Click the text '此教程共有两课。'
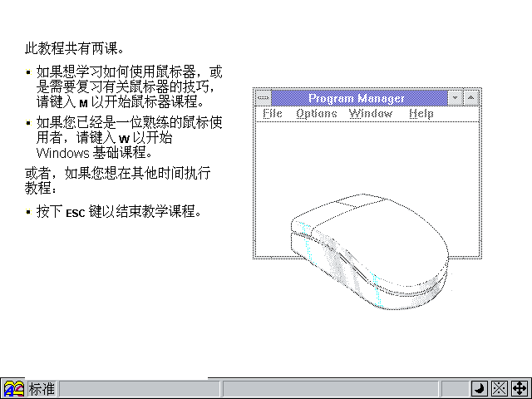This screenshot has width=532, height=399. point(74,48)
